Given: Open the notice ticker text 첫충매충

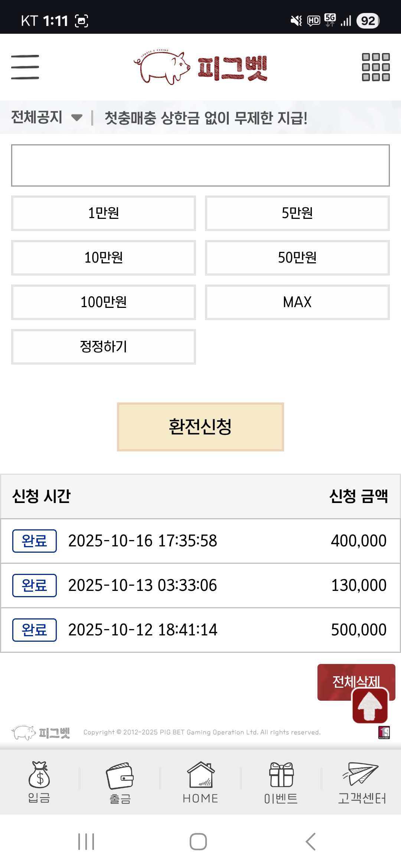Looking at the screenshot, I should point(206,118).
